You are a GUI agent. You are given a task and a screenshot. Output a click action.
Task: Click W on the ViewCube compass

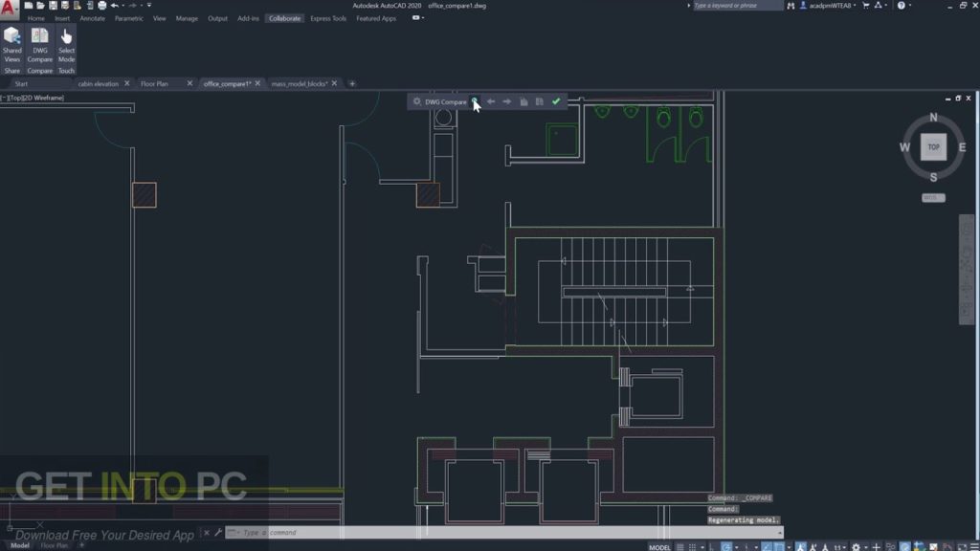point(904,147)
